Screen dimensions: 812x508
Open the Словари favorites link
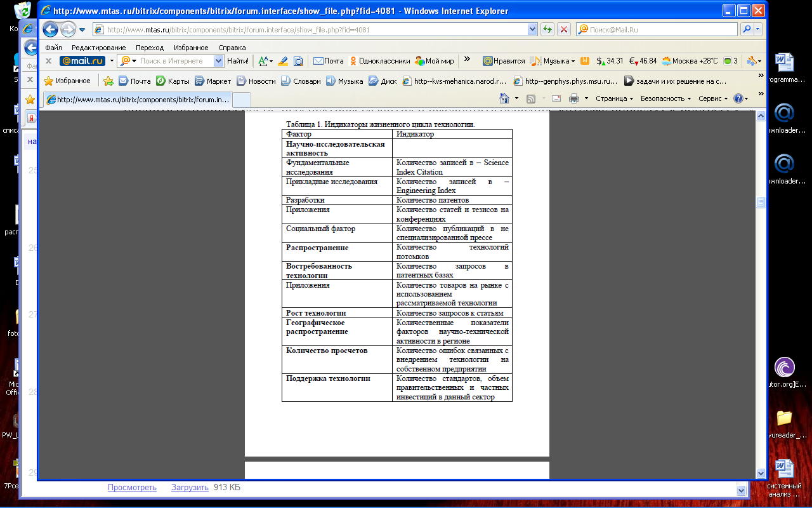tap(301, 81)
